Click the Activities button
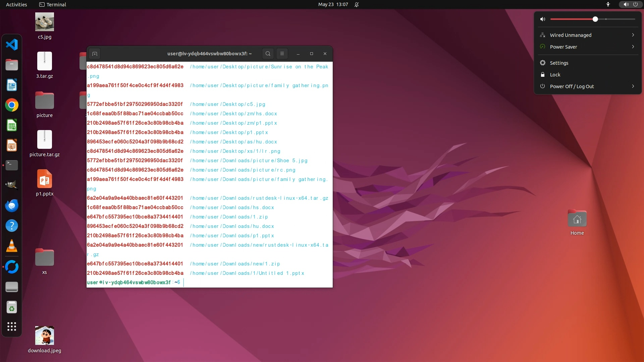 [x=16, y=4]
